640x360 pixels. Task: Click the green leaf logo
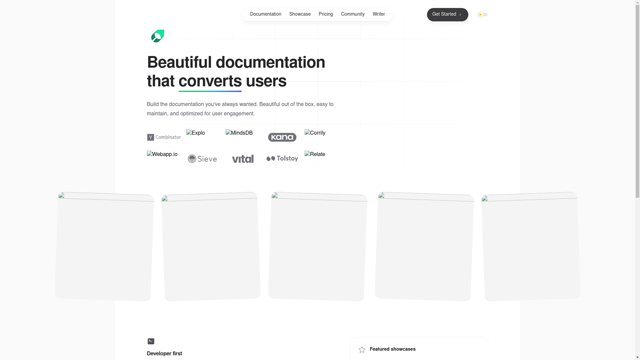158,36
